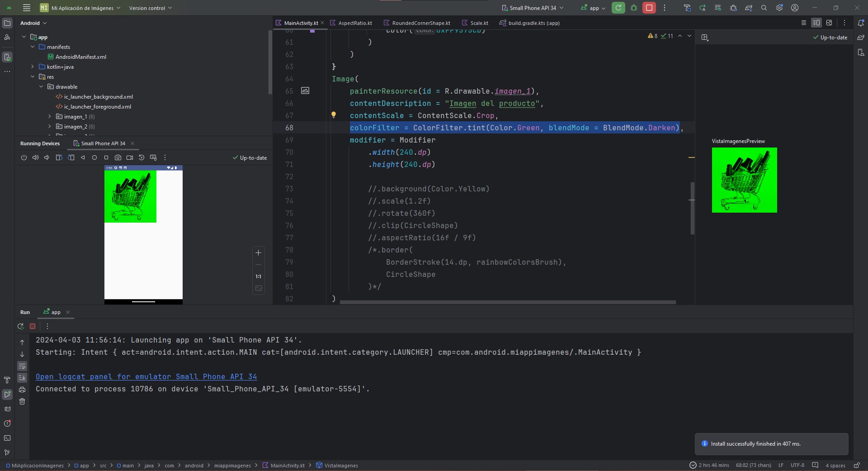Collapse the manifests folder in project tree
868x471 pixels.
click(33, 47)
